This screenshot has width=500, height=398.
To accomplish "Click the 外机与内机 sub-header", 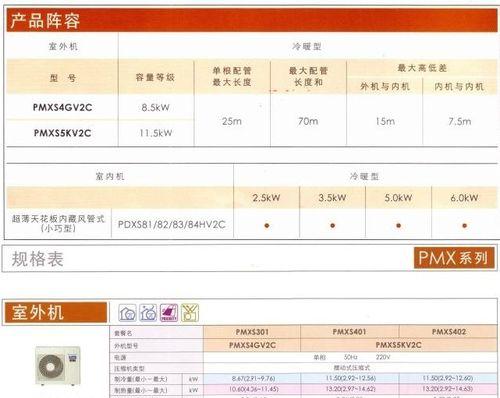I will (385, 87).
